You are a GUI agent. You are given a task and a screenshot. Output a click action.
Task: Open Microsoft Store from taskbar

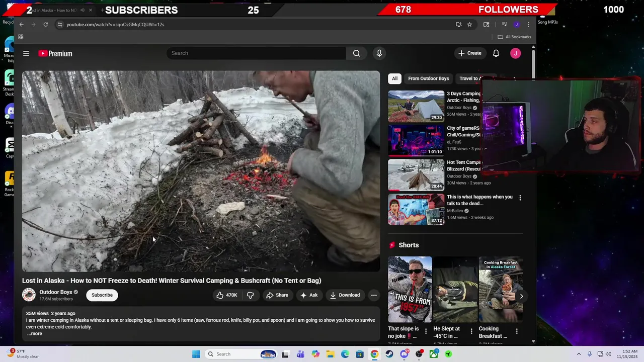[x=360, y=354]
